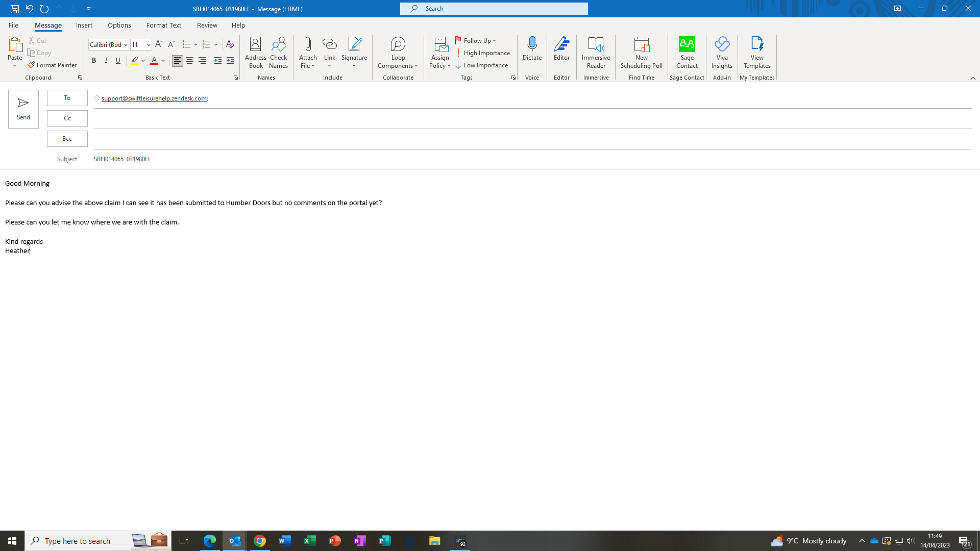Send the email message
Image resolution: width=980 pixels, height=551 pixels.
pos(23,109)
